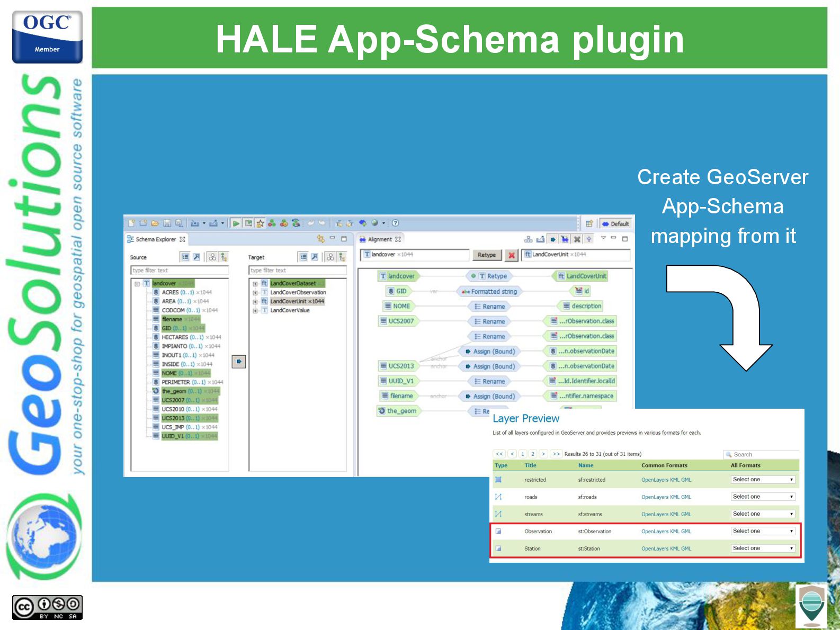The height and width of the screenshot is (630, 840).
Task: Switch to the Schema Explorer tab
Action: tap(156, 239)
